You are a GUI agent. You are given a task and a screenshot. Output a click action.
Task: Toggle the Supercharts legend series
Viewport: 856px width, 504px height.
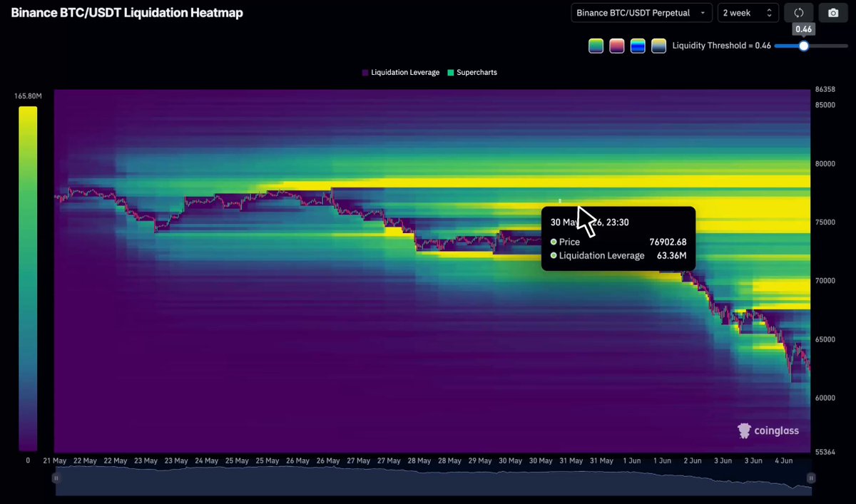[x=472, y=73]
